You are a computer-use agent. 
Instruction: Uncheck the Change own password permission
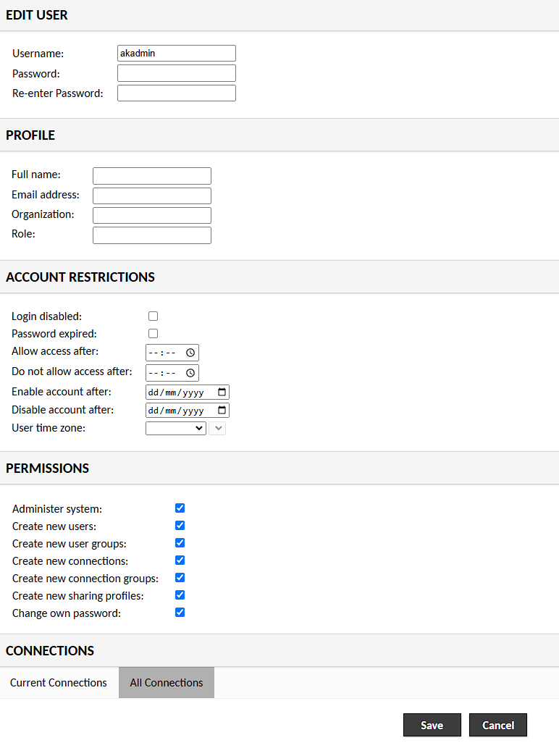[x=180, y=613]
